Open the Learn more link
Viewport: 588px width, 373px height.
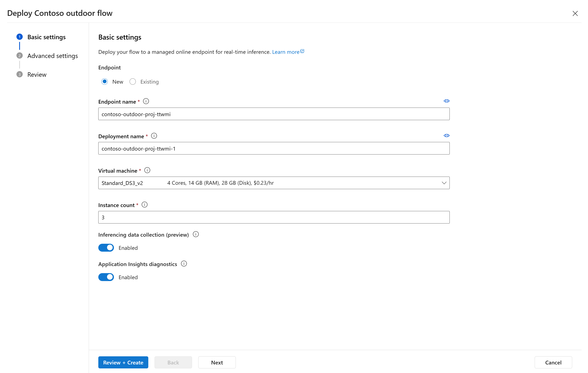click(288, 52)
